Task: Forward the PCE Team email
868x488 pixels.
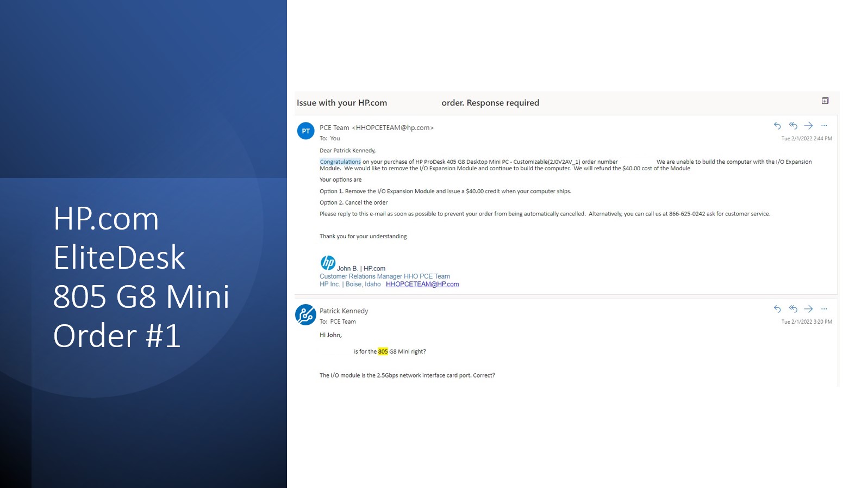Action: (809, 126)
